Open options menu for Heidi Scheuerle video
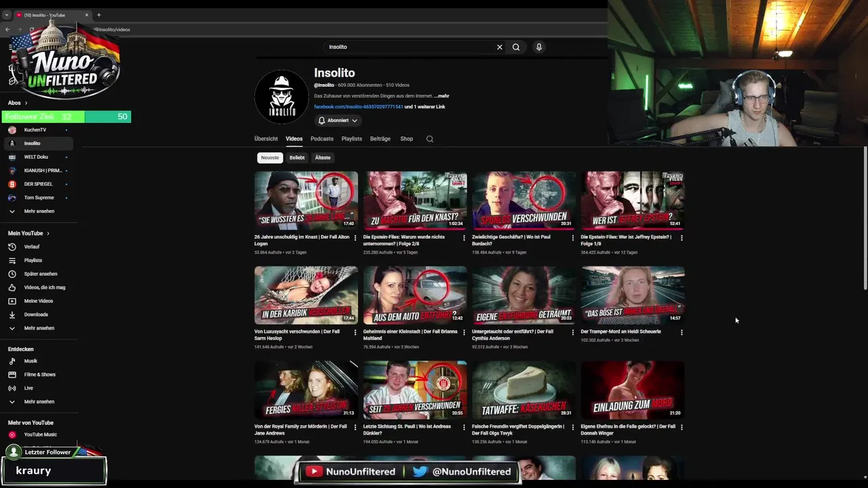 pos(682,332)
